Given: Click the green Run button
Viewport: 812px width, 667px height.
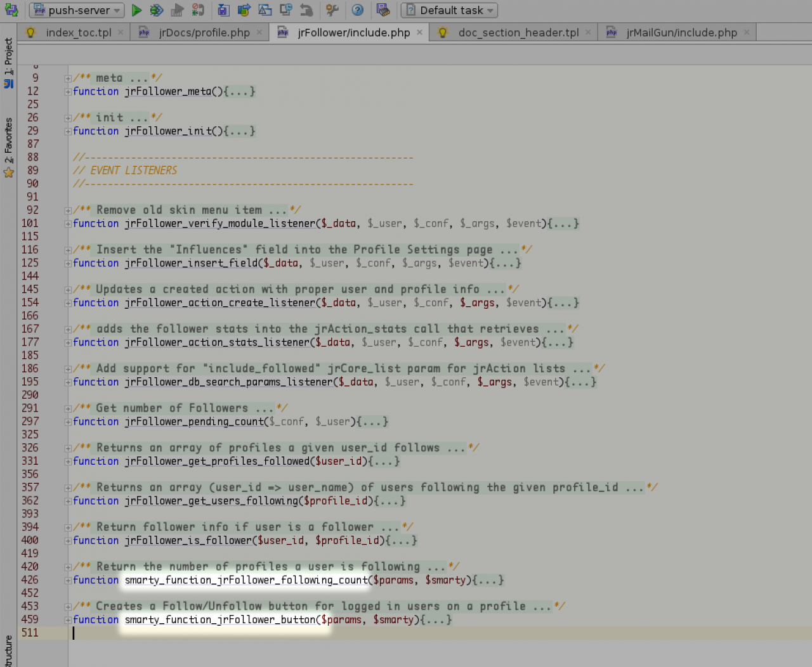Looking at the screenshot, I should [136, 10].
